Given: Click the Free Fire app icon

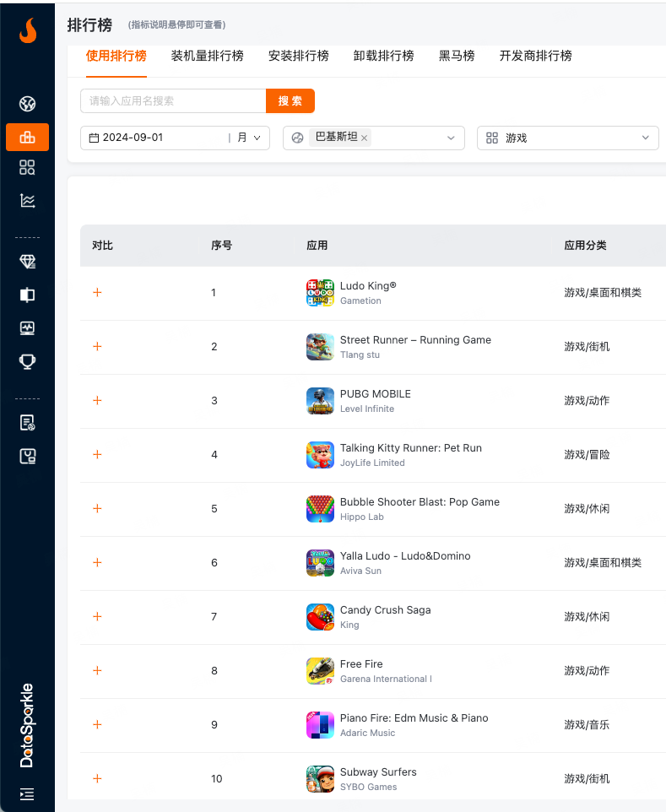Looking at the screenshot, I should click(x=320, y=671).
